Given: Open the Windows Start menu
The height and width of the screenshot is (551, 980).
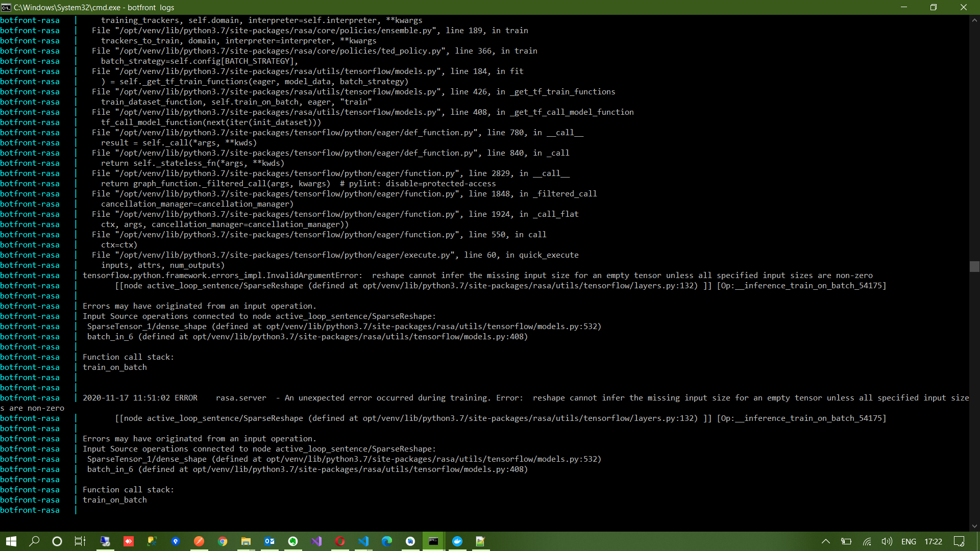Looking at the screenshot, I should (x=11, y=541).
